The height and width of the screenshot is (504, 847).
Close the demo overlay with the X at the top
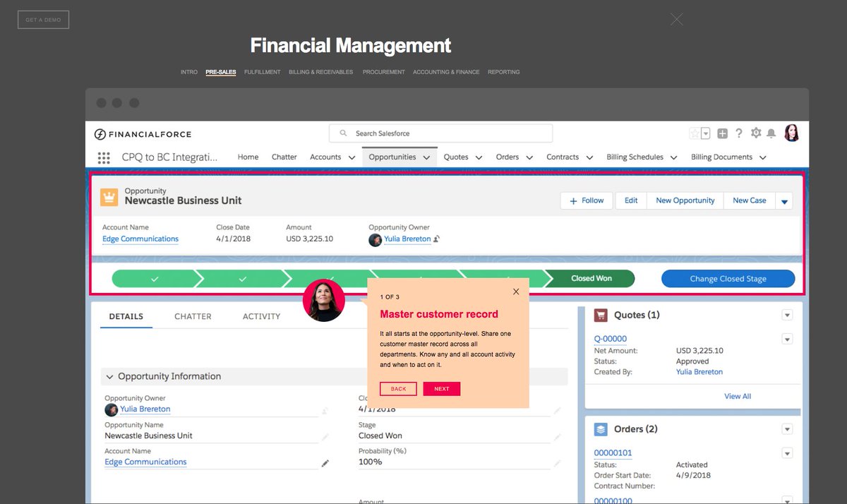coord(677,20)
